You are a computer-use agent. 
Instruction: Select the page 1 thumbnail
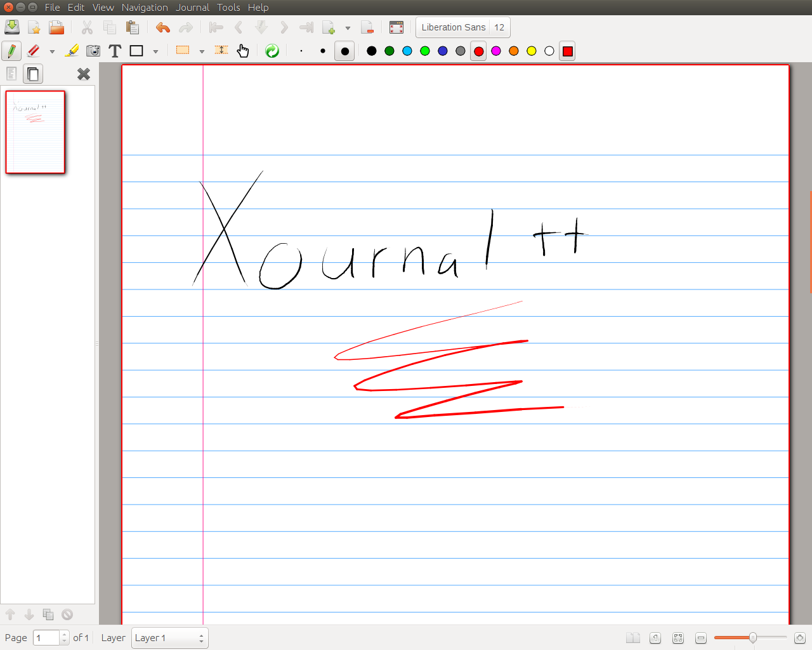click(x=36, y=132)
